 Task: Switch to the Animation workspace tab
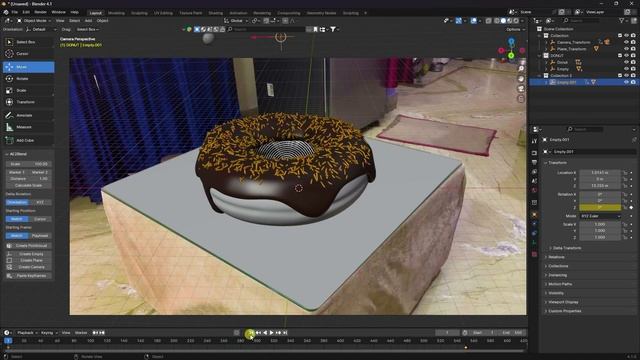click(238, 13)
